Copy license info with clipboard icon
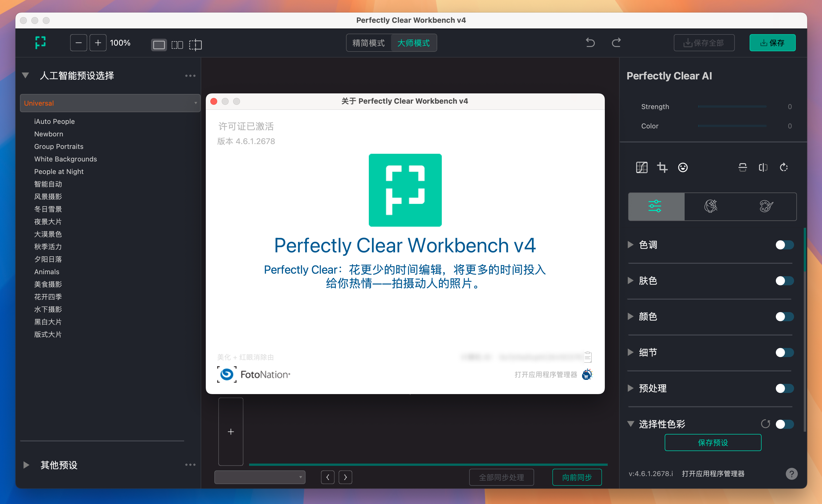The height and width of the screenshot is (504, 822). click(x=588, y=357)
